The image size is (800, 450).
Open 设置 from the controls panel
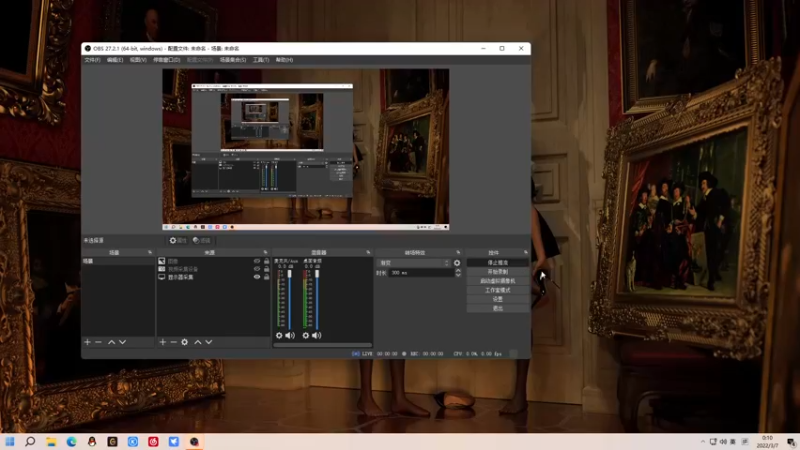(x=497, y=299)
